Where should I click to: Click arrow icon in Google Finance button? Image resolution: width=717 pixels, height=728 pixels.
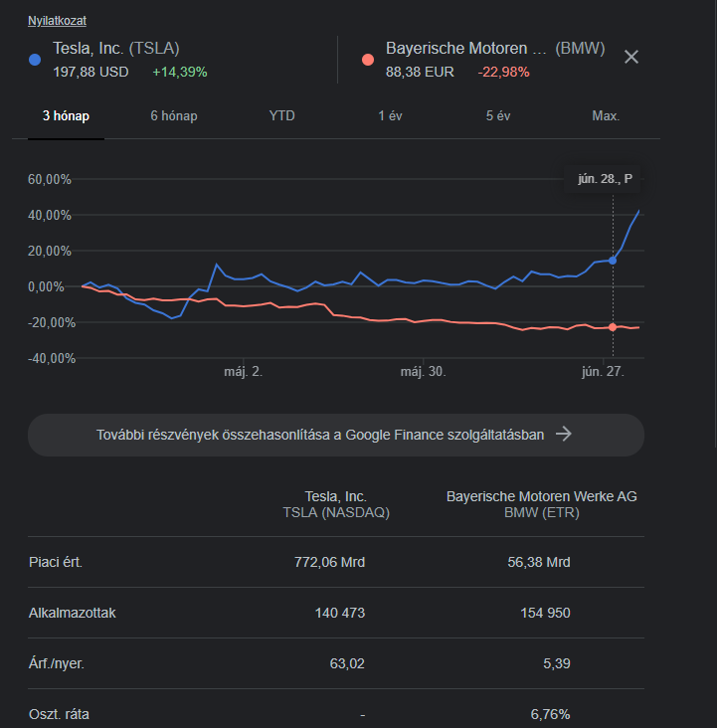click(x=563, y=435)
